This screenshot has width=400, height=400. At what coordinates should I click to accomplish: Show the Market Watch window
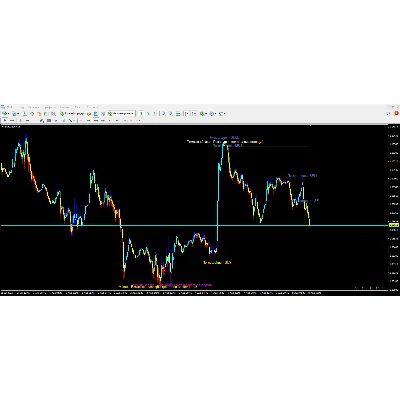point(25,114)
